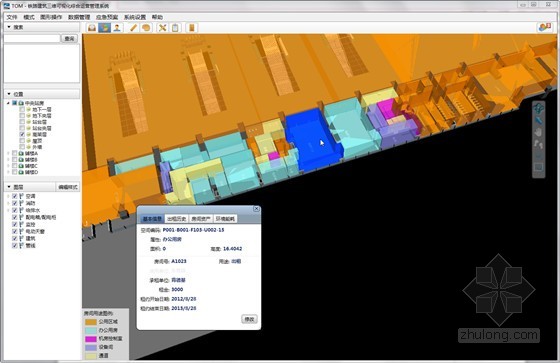Click the 修改 button in room dialog
Viewport: 560px width, 363px height.
[x=249, y=319]
